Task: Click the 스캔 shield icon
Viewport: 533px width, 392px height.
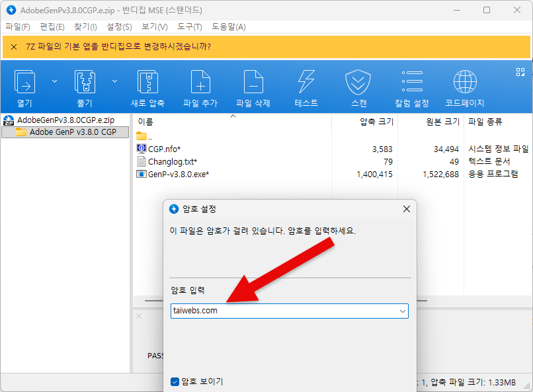Action: pyautogui.click(x=358, y=81)
